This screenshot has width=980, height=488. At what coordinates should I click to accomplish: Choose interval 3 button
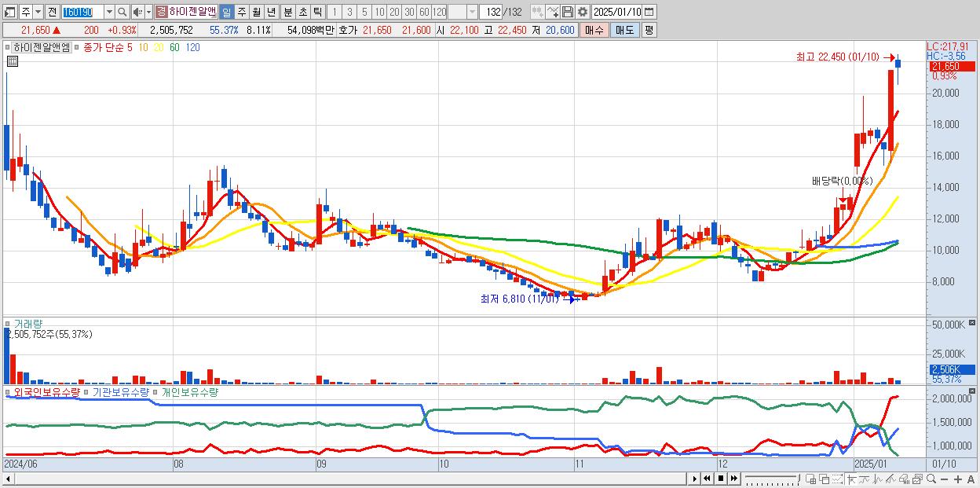(x=349, y=12)
